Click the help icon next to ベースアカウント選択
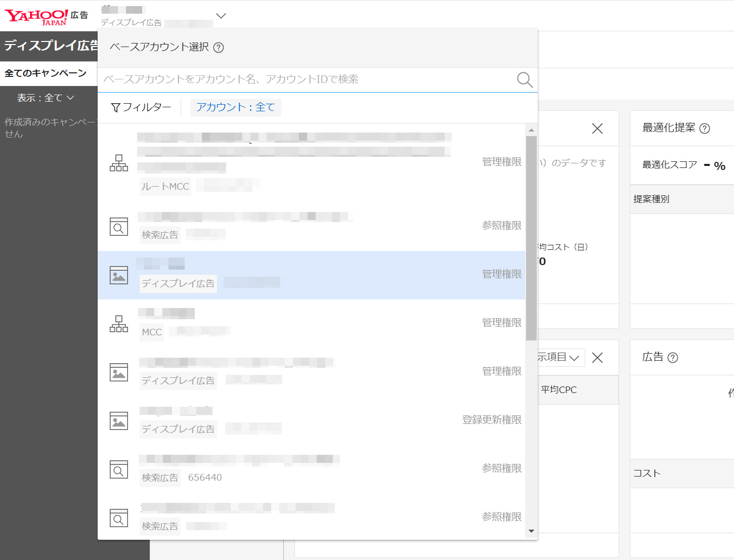This screenshot has width=734, height=560. (219, 47)
